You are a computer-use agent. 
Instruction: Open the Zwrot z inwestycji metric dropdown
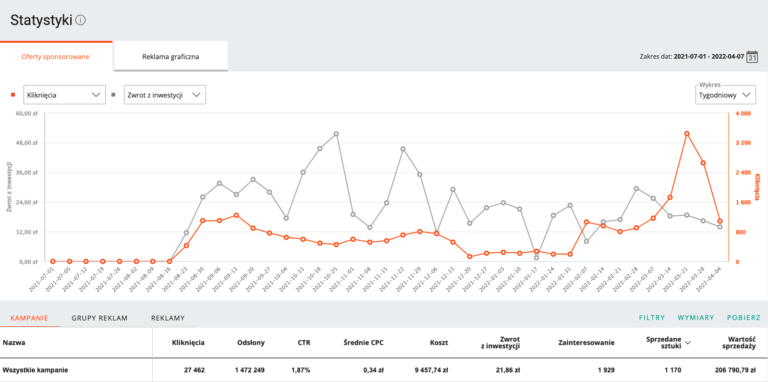(165, 95)
